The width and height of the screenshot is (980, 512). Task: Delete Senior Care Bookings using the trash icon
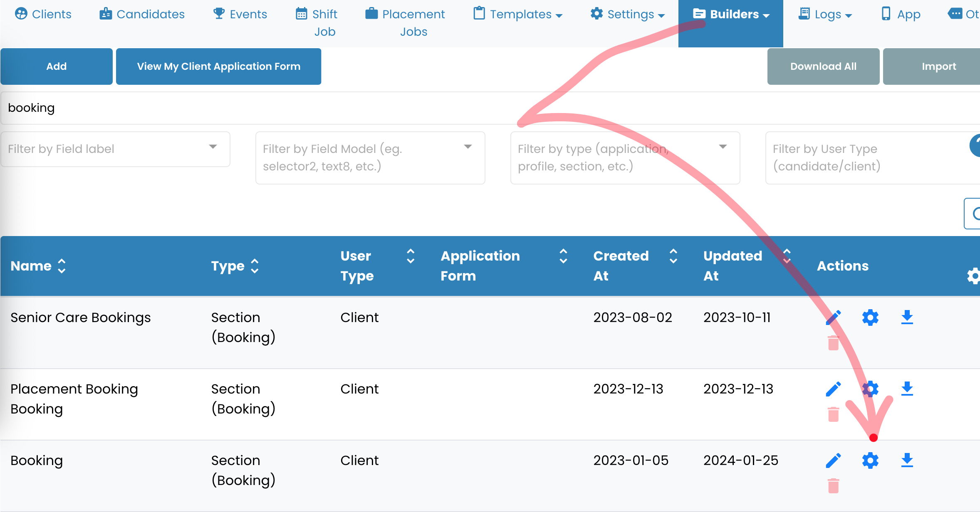pos(833,343)
